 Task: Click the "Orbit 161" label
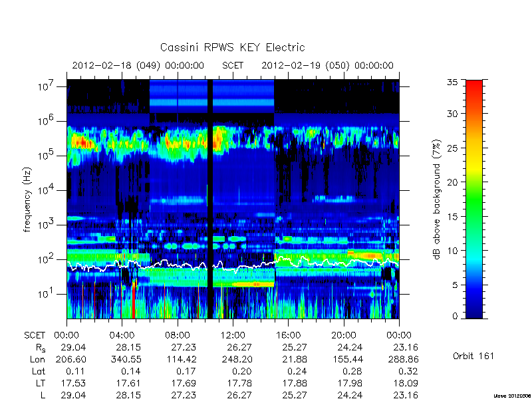point(473,356)
